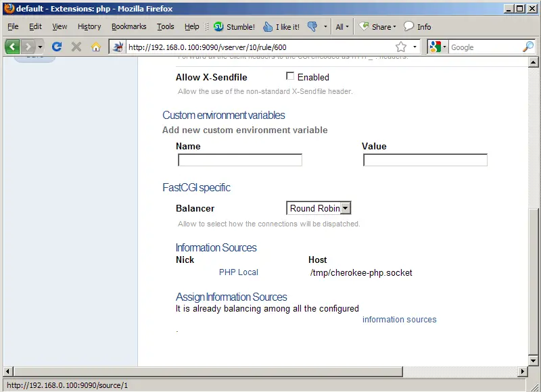This screenshot has height=392, width=541.
Task: Click the Information Sources heading
Action: [x=216, y=247]
